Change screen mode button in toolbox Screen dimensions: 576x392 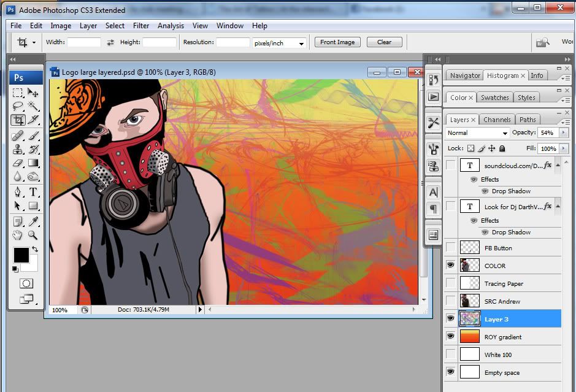pos(26,299)
